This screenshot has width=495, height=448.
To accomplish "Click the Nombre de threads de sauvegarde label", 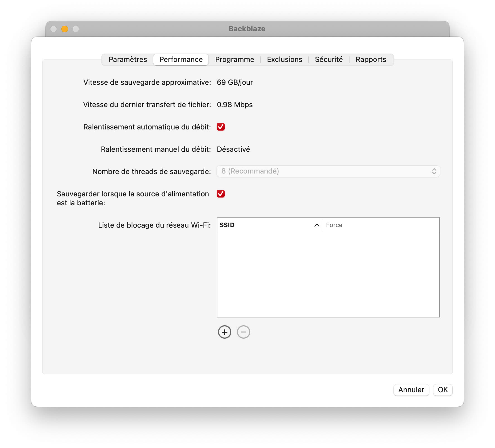I will [x=152, y=172].
